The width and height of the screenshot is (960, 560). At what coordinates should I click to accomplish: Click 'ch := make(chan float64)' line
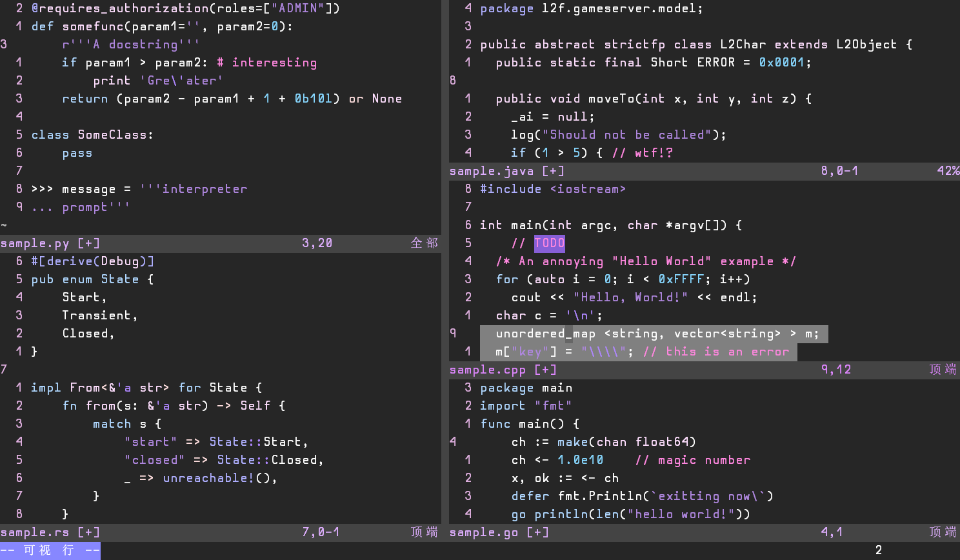coord(604,442)
